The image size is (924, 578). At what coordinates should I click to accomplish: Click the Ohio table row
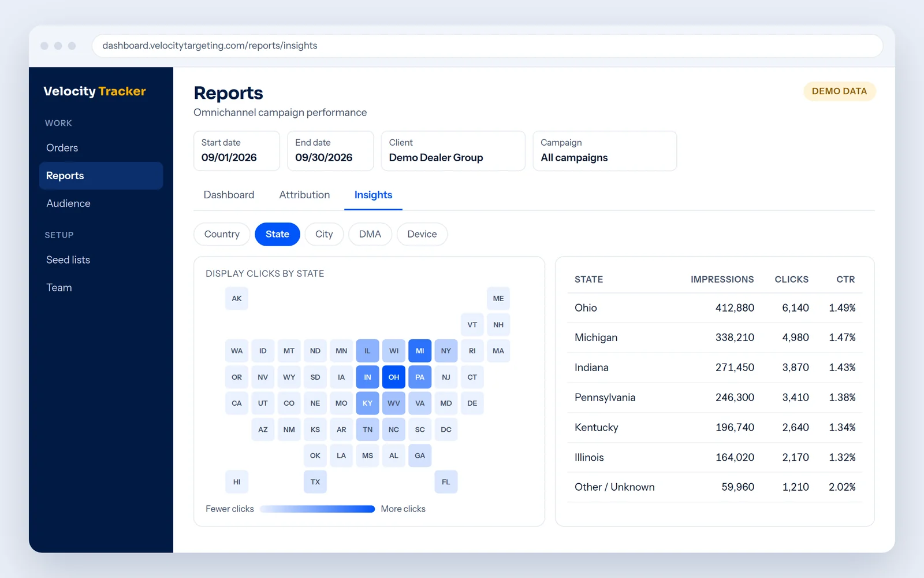pyautogui.click(x=715, y=308)
